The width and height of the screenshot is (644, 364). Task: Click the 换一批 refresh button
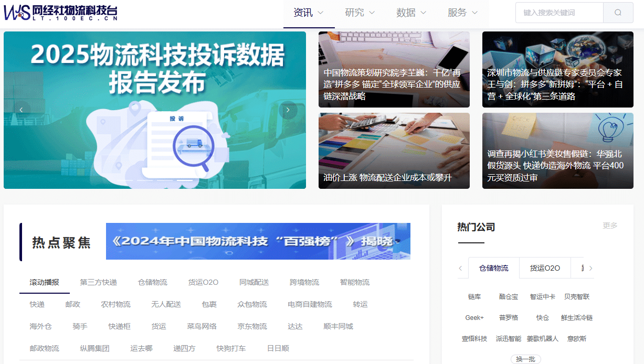click(x=526, y=359)
